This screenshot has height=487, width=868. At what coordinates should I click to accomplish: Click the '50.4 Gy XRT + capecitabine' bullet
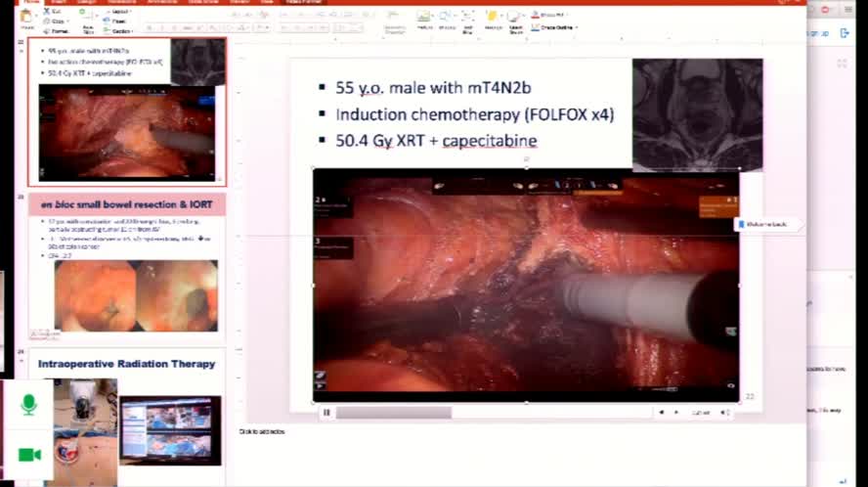click(436, 140)
